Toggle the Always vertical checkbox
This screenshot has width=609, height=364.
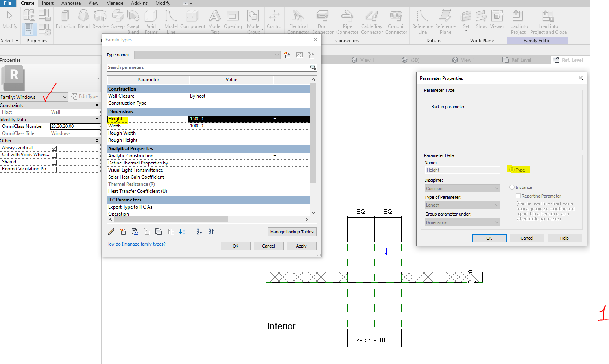tap(54, 148)
